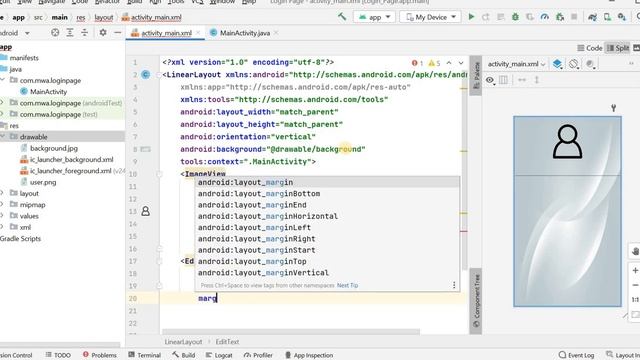This screenshot has width=640, height=360.
Task: Click the Make Project hammer icon
Action: click(342, 17)
